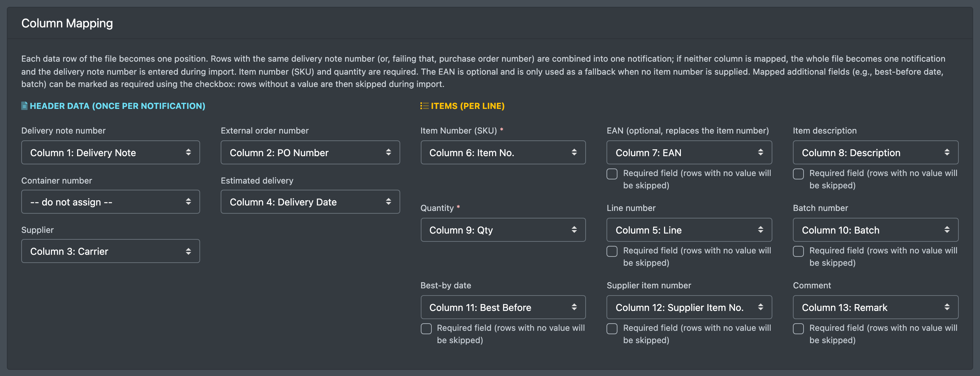Open the Container number dropdown

point(110,202)
